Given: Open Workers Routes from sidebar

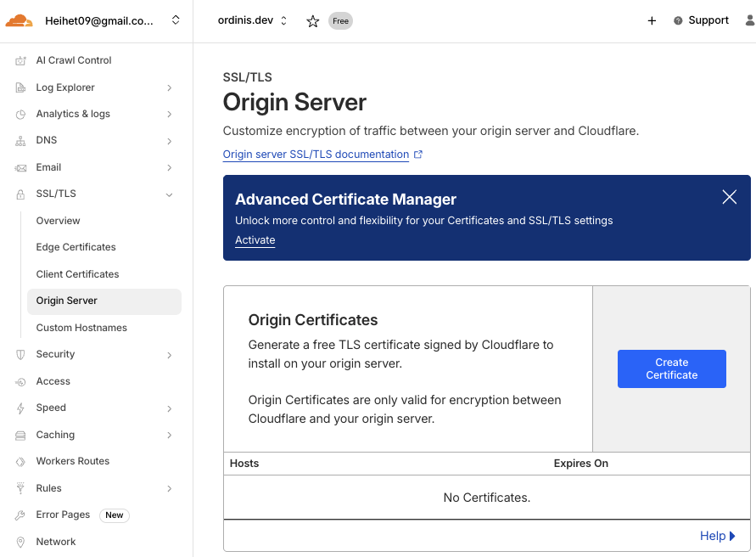Looking at the screenshot, I should [72, 461].
